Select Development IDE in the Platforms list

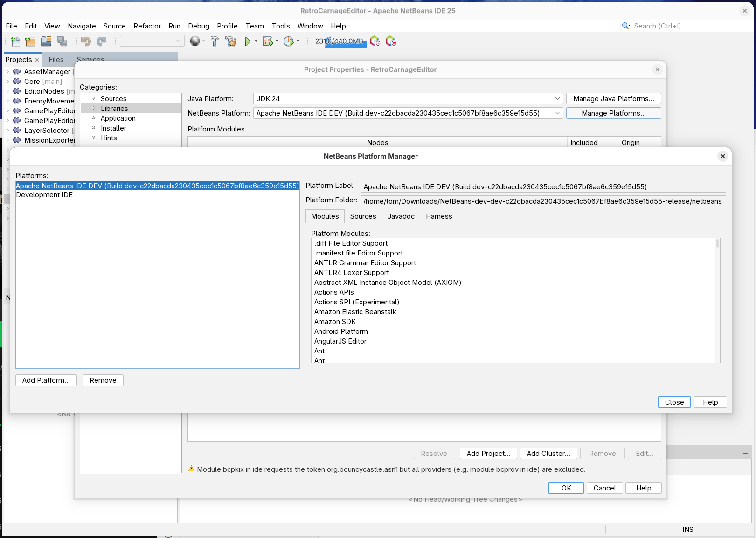[x=45, y=195]
